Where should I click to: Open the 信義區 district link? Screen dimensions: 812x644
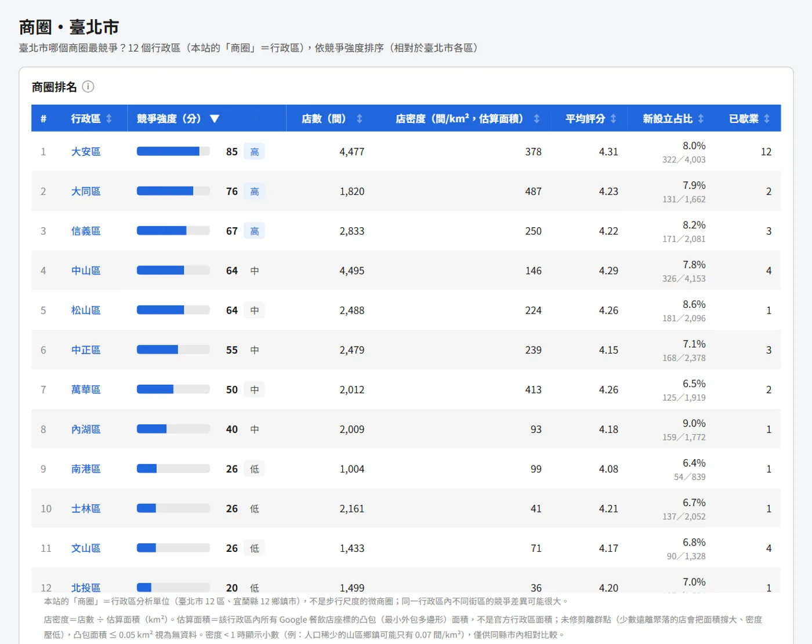(86, 231)
